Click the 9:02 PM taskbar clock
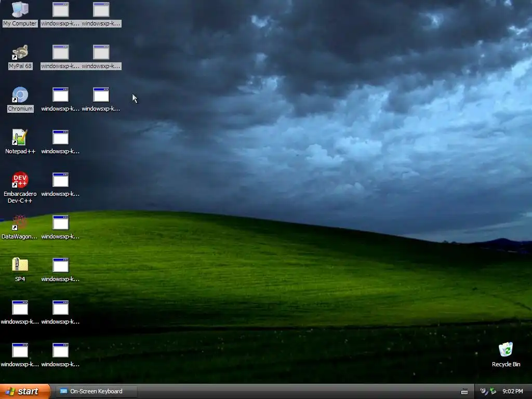The height and width of the screenshot is (399, 532). pyautogui.click(x=513, y=391)
